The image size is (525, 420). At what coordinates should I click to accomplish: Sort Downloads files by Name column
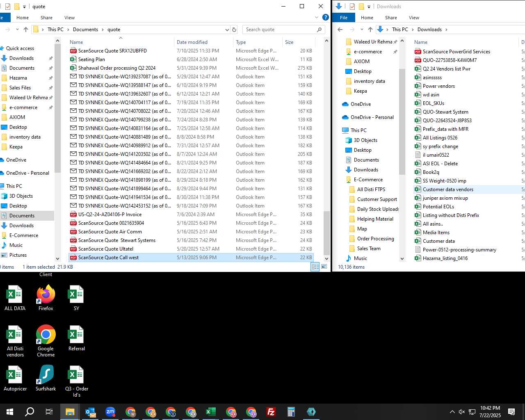pyautogui.click(x=465, y=42)
